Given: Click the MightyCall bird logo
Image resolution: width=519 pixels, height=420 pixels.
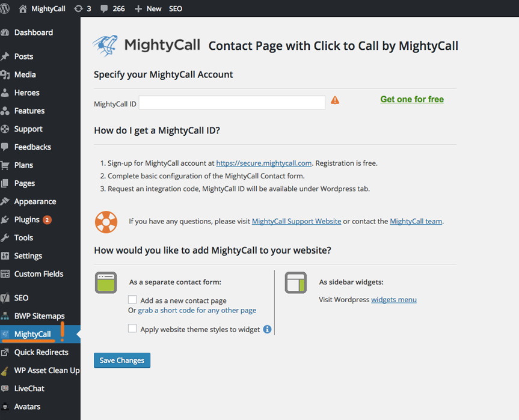Looking at the screenshot, I should click(105, 46).
